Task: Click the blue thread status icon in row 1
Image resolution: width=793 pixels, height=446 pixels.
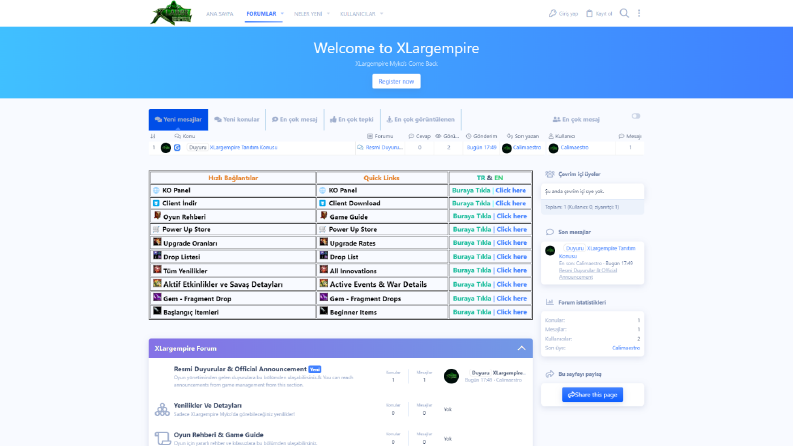Action: click(x=177, y=148)
